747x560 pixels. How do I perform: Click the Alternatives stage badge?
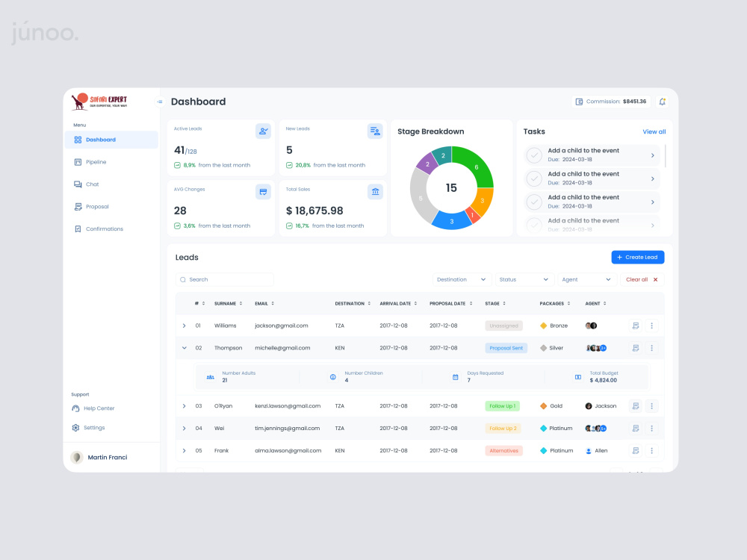(503, 450)
